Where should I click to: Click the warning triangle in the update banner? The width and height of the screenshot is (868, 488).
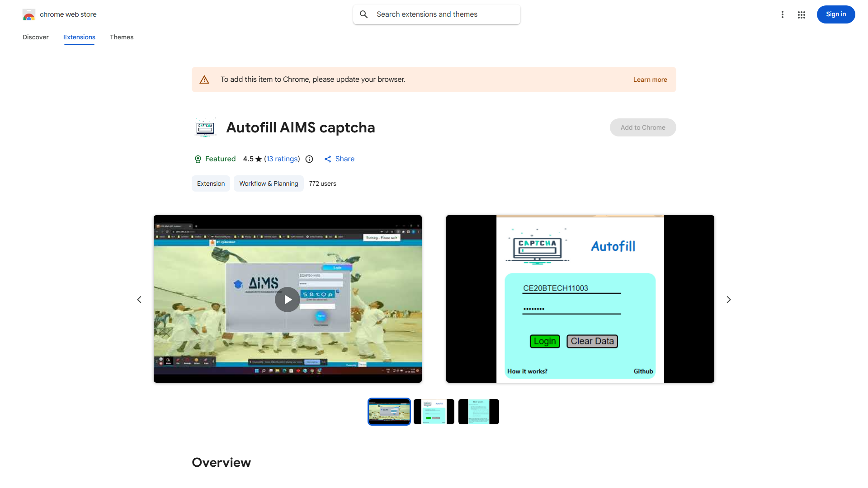point(204,79)
